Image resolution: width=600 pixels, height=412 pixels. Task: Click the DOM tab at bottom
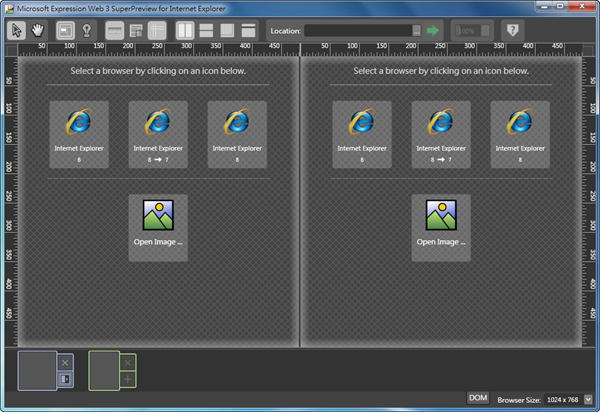[478, 398]
